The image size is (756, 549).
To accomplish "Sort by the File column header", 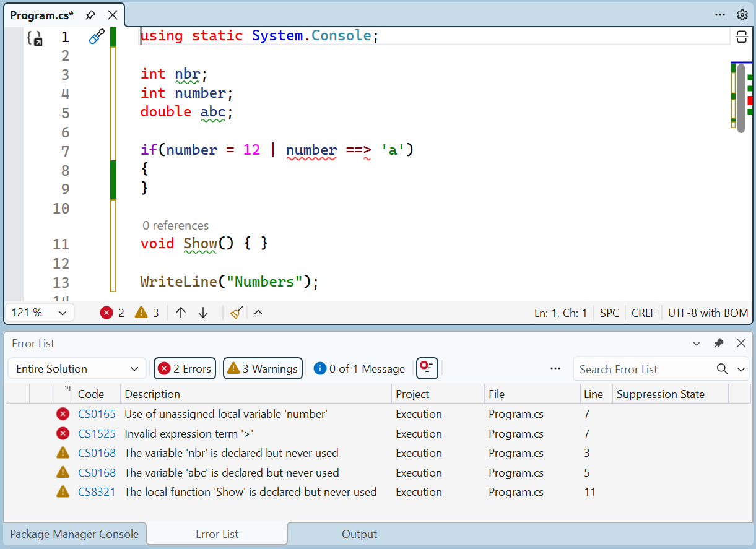I will 532,394.
